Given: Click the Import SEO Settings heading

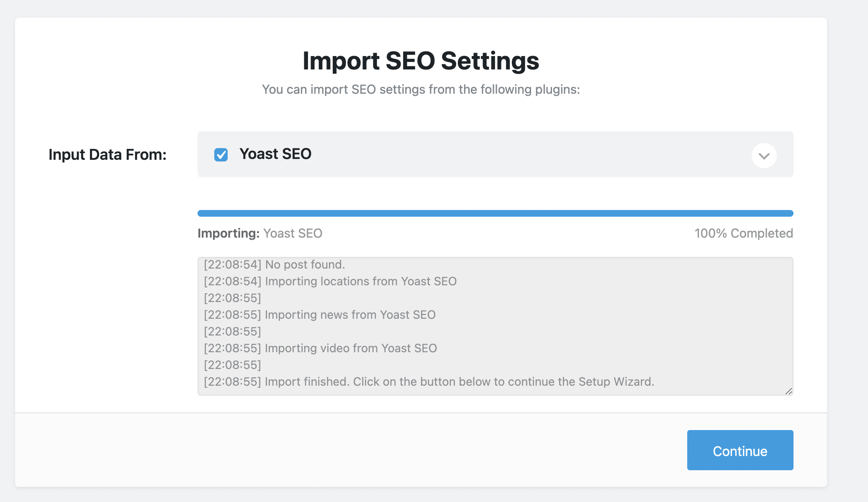Looking at the screenshot, I should (x=421, y=61).
